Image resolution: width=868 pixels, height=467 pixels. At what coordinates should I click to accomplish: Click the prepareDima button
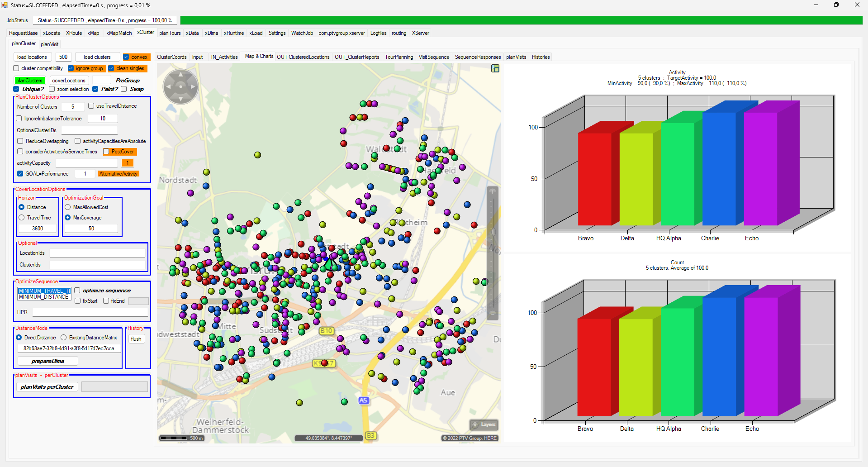pyautogui.click(x=47, y=361)
